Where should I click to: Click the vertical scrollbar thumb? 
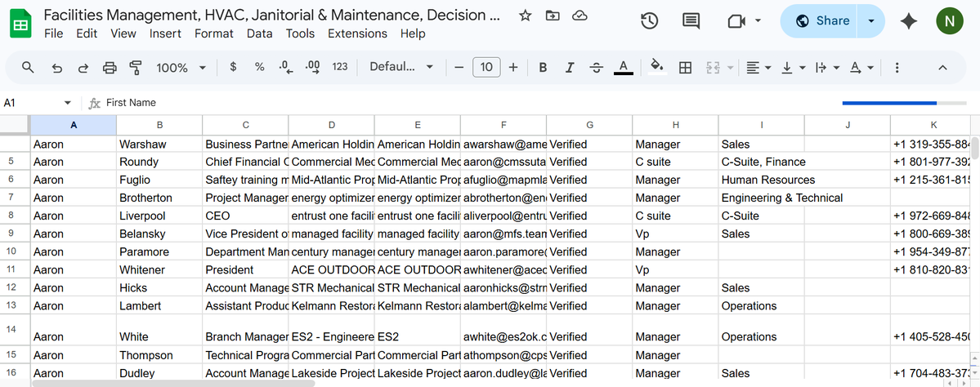point(974,149)
